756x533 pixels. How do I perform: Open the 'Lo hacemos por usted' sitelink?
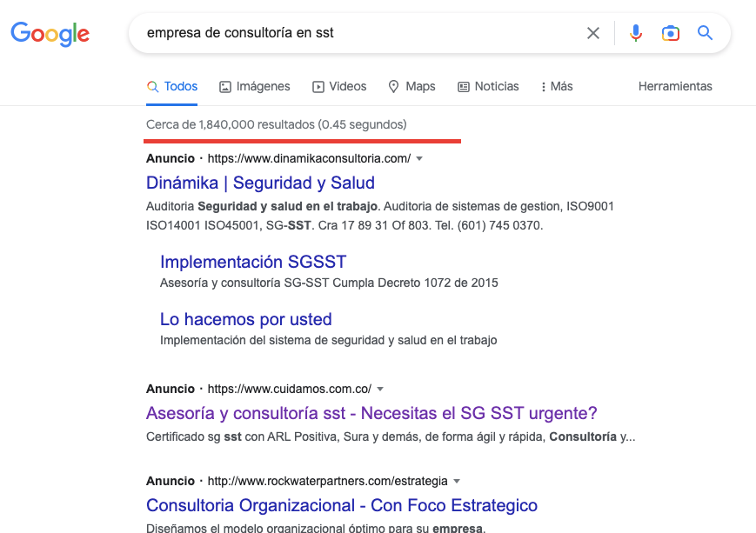(246, 319)
